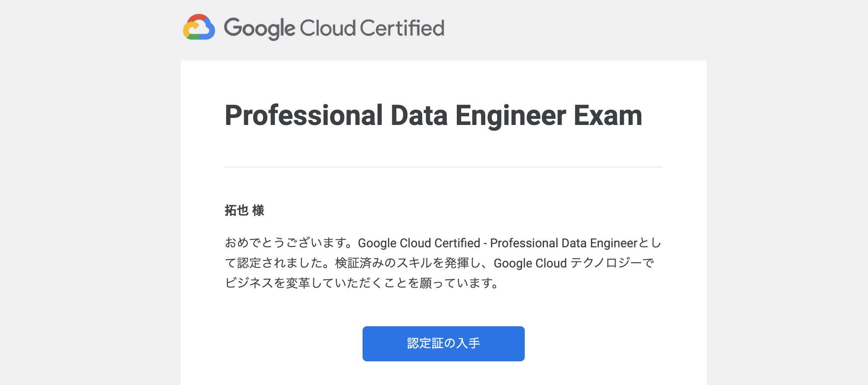Click 'Professional Data Engineer' in the body paragraph
The width and height of the screenshot is (868, 385).
pos(563,243)
